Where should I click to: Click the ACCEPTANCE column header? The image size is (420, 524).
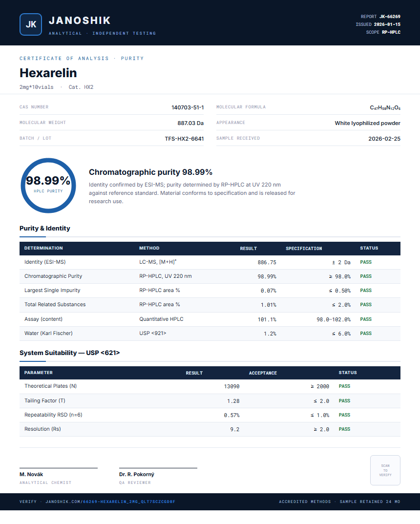pyautogui.click(x=263, y=373)
